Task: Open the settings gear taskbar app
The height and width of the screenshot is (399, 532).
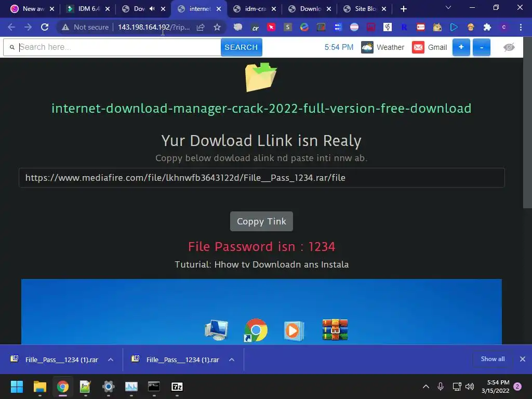Action: (108, 387)
